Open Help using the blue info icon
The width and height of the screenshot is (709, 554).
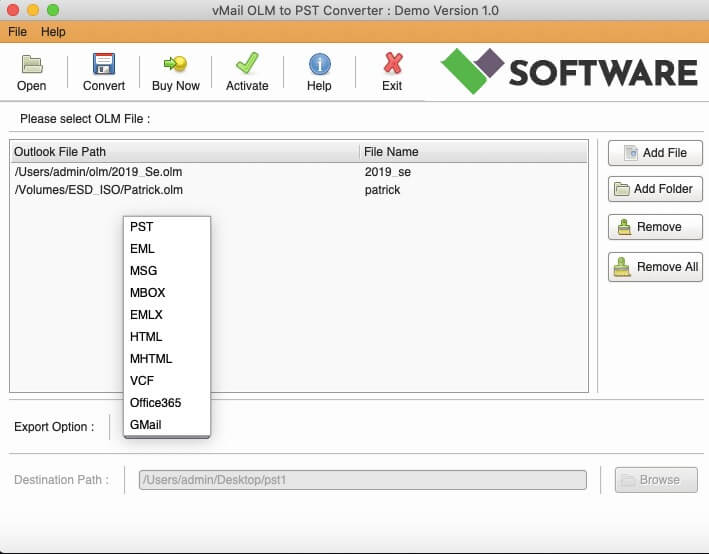tap(319, 65)
